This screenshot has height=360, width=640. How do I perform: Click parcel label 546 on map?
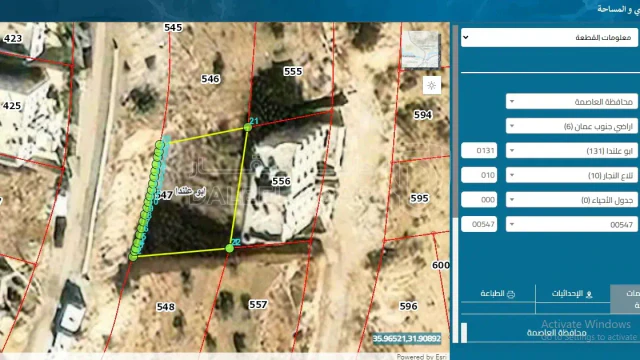(x=210, y=79)
